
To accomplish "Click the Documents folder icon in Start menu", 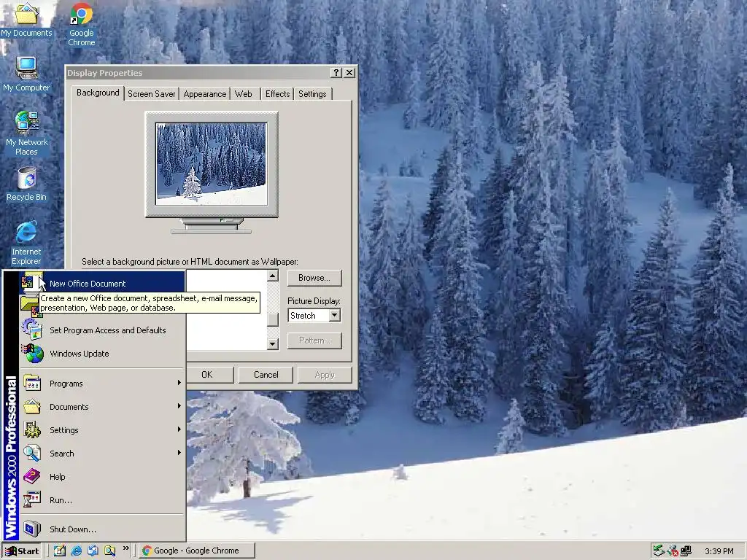I will click(32, 407).
